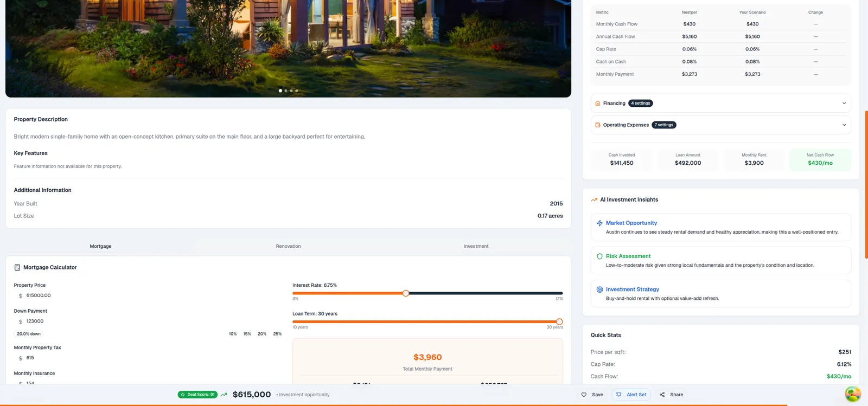Choose the 20% down payment preset

point(262,334)
